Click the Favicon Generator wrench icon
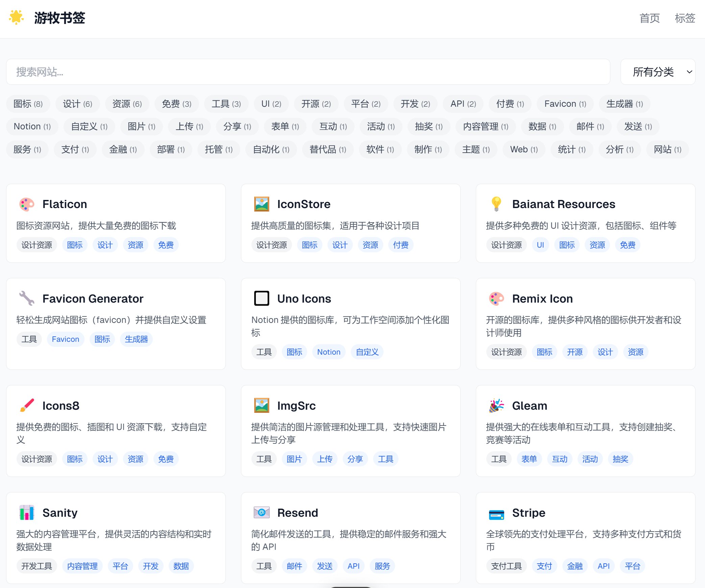Viewport: 705px width, 588px height. point(27,299)
